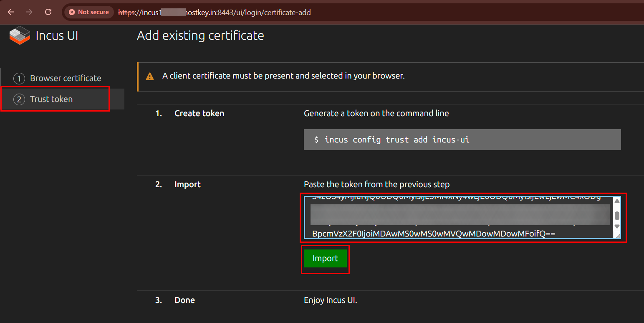Reload the current page

(48, 12)
